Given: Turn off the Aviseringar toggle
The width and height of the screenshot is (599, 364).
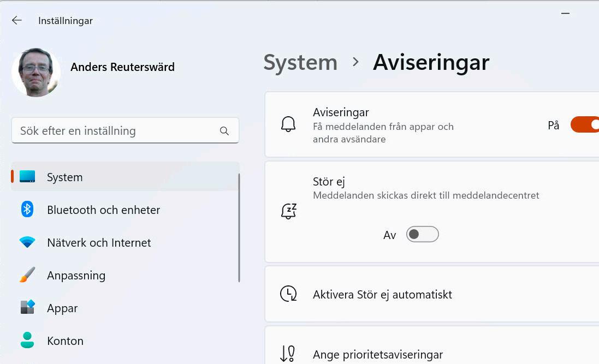Looking at the screenshot, I should [585, 125].
